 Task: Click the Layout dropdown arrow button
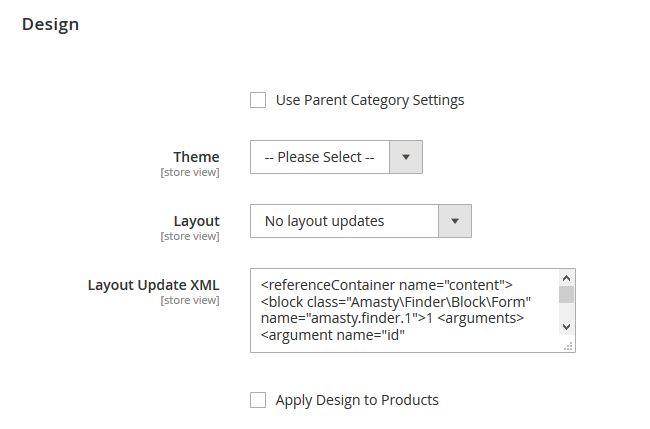[455, 221]
